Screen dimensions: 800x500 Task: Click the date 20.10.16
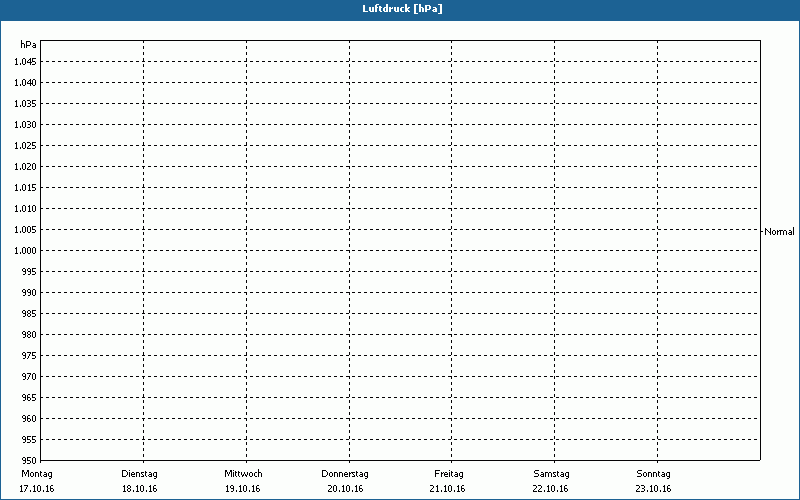pos(345,489)
